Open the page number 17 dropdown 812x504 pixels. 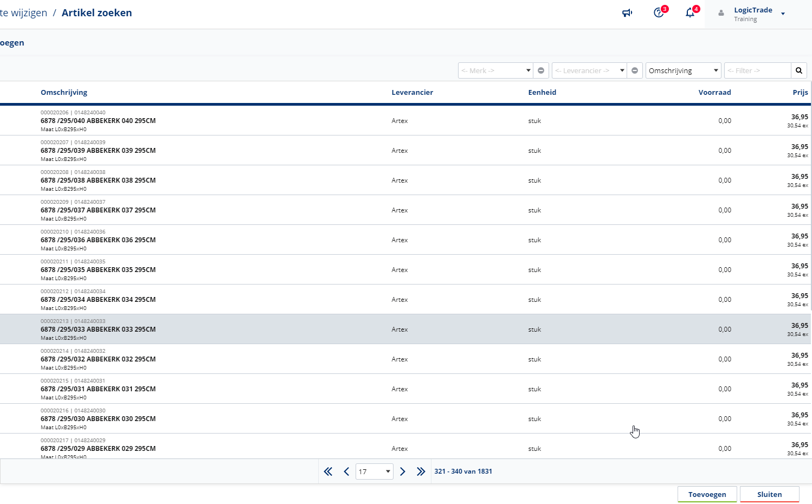tap(374, 471)
